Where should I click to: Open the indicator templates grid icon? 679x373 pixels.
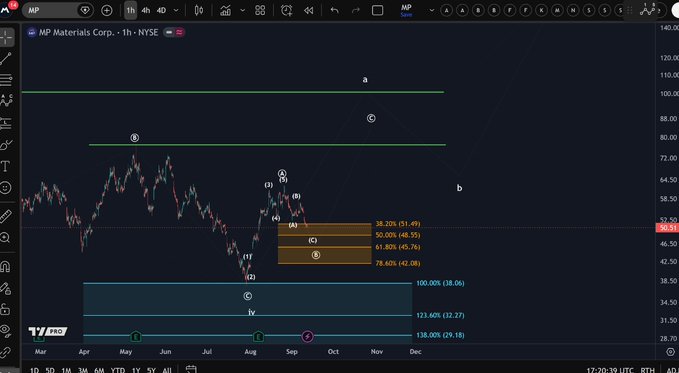click(x=260, y=10)
